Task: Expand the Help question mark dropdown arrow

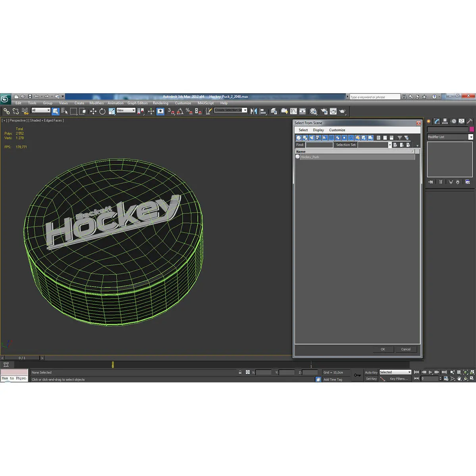Action: pos(440,96)
